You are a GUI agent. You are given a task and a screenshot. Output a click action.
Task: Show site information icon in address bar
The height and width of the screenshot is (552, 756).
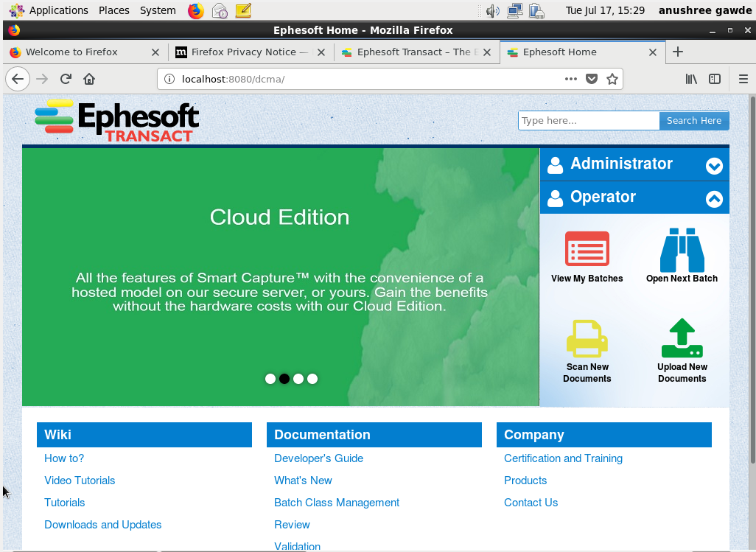pyautogui.click(x=169, y=79)
